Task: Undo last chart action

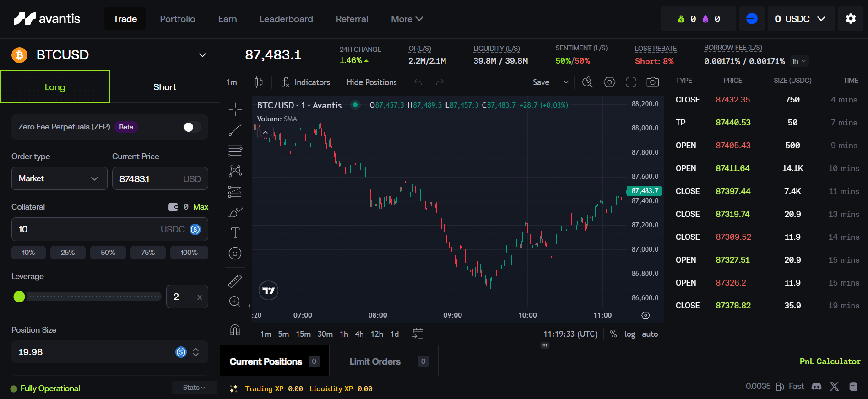Action: tap(418, 82)
